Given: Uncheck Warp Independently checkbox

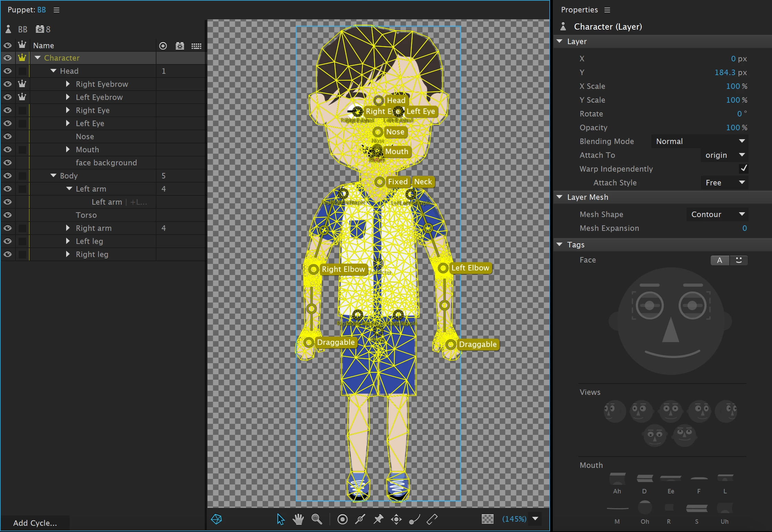Looking at the screenshot, I should [743, 168].
